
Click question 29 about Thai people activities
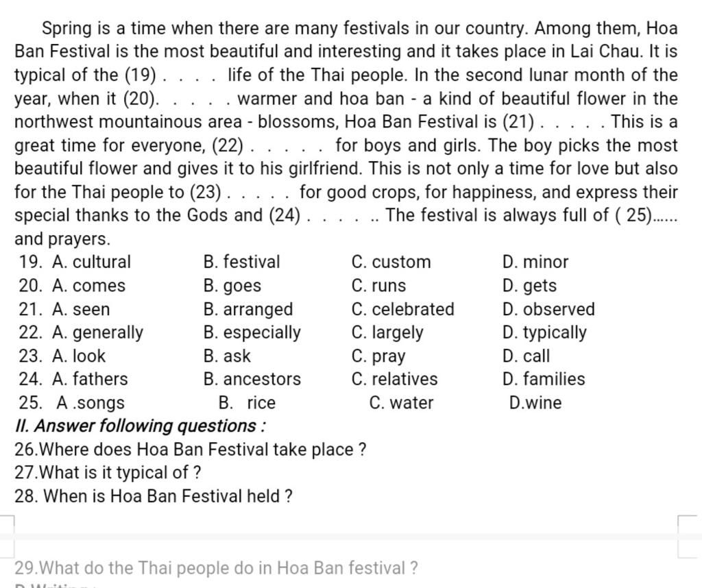click(216, 568)
